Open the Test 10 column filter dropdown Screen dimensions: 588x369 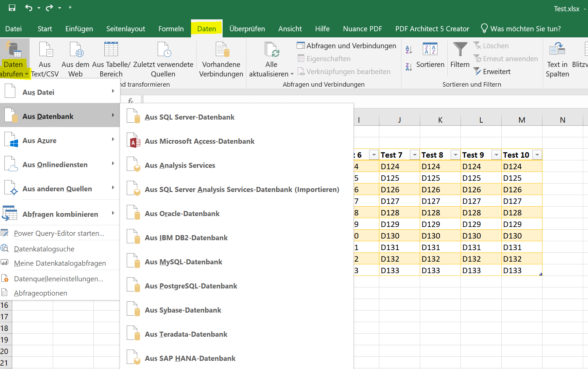pyautogui.click(x=537, y=155)
